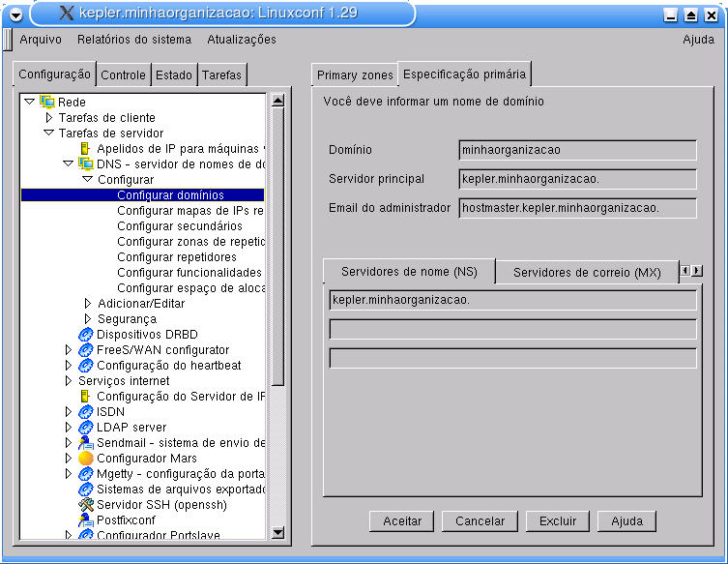Screen dimensions: 728x564
Task: Open Servidores de correio (MX) tab
Action: pos(587,272)
